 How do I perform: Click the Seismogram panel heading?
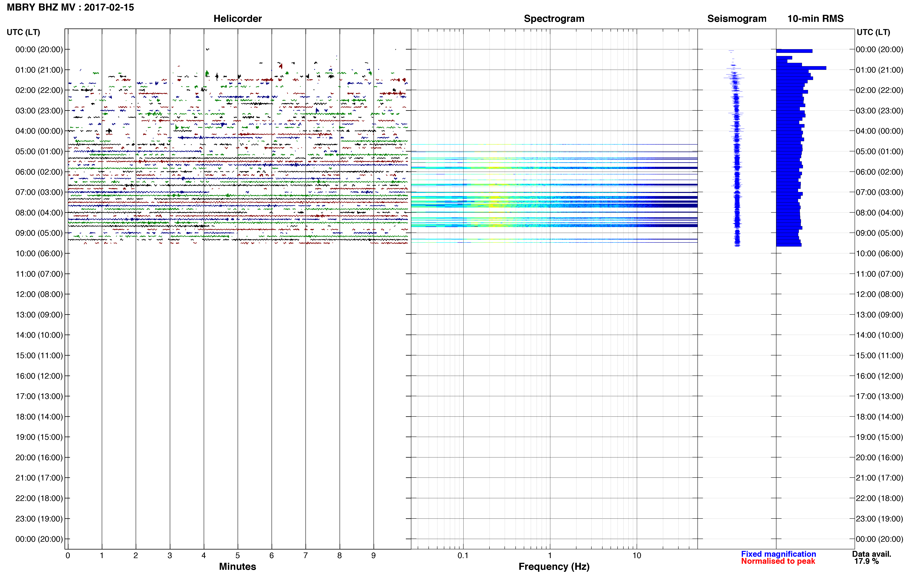[x=737, y=19]
